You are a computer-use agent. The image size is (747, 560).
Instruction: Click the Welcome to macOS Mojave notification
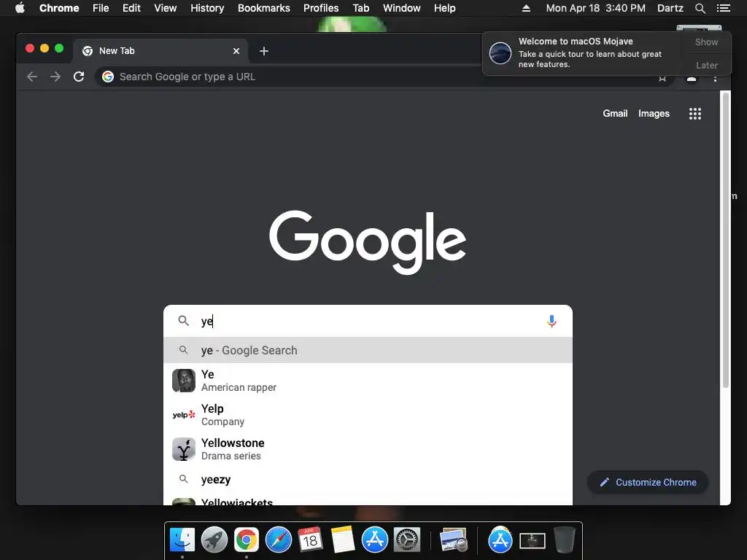point(581,52)
